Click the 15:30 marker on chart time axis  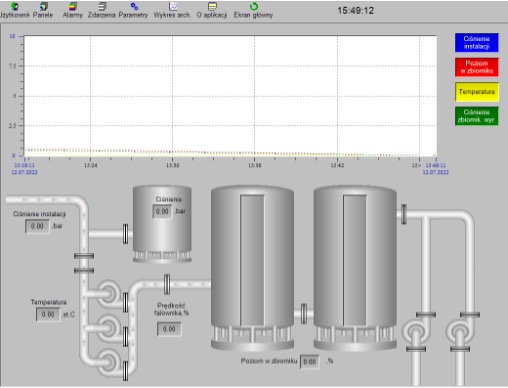coord(172,165)
